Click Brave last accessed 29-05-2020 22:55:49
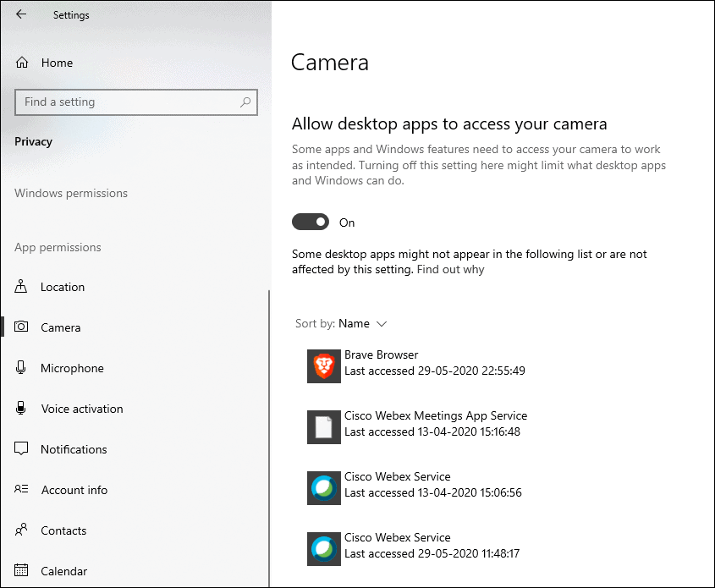 (x=435, y=371)
